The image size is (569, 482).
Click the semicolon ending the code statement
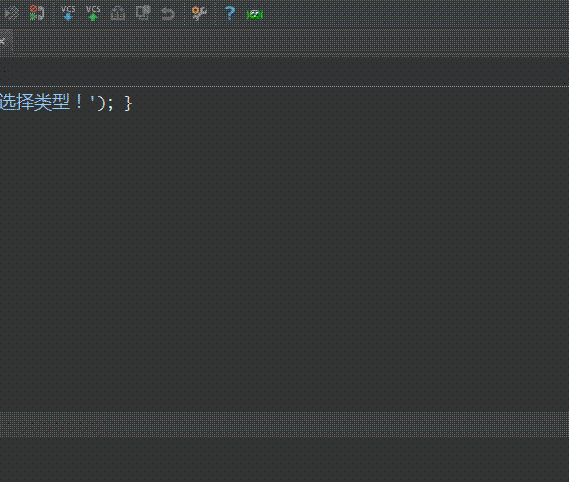pyautogui.click(x=110, y=105)
